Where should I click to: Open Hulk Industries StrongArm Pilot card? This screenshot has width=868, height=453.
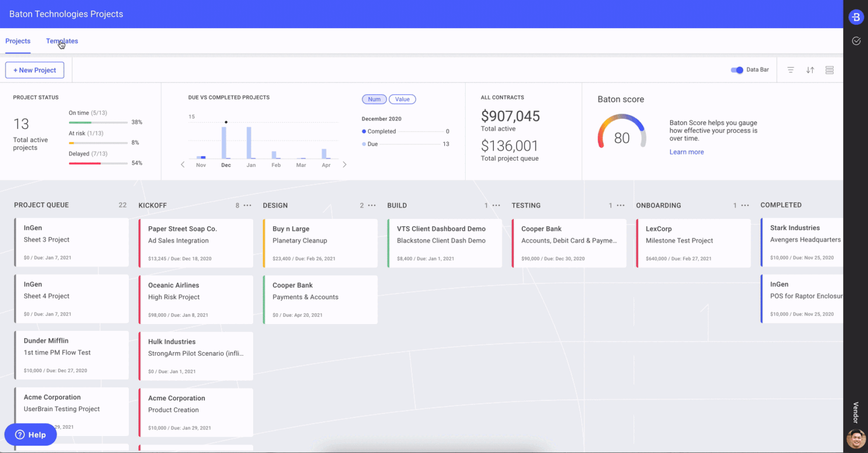click(196, 356)
